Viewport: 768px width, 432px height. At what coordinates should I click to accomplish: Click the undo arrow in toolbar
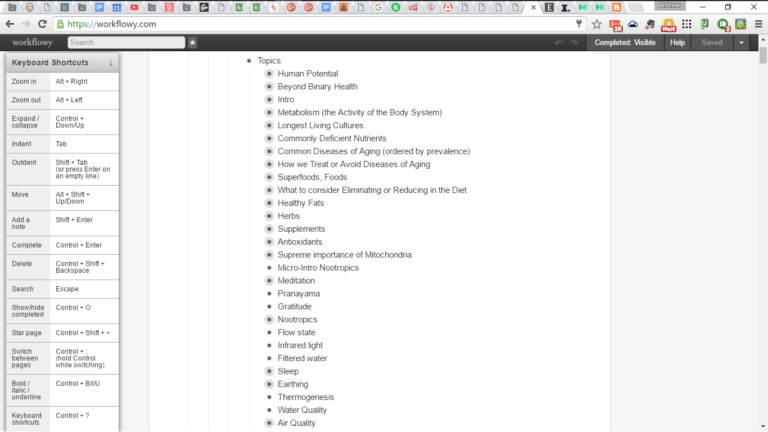tap(559, 43)
